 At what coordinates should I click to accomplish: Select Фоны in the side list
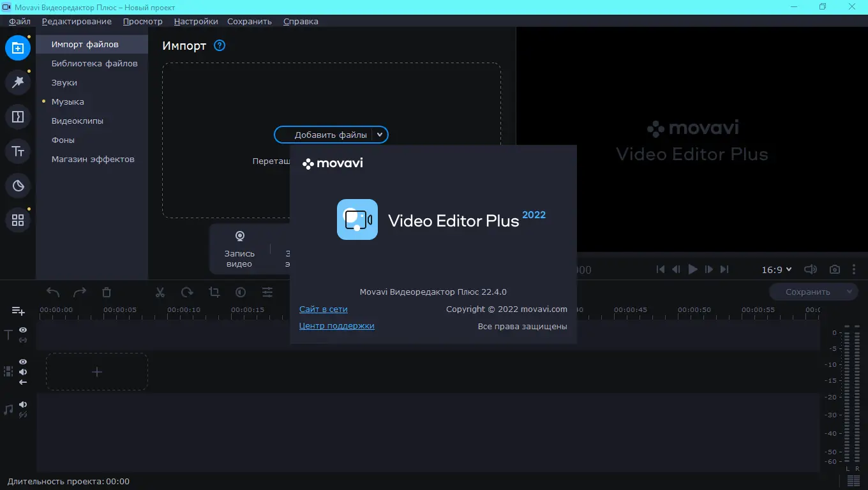[92, 140]
